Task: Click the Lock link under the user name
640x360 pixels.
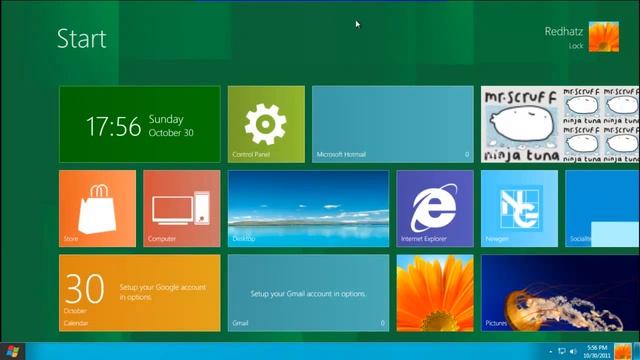Action: pos(576,46)
